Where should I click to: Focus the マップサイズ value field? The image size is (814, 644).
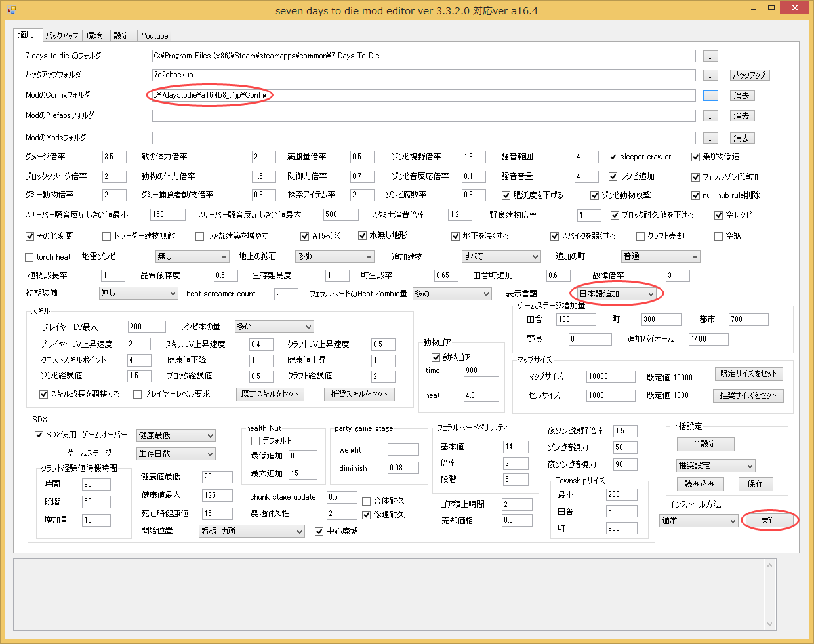(x=611, y=376)
